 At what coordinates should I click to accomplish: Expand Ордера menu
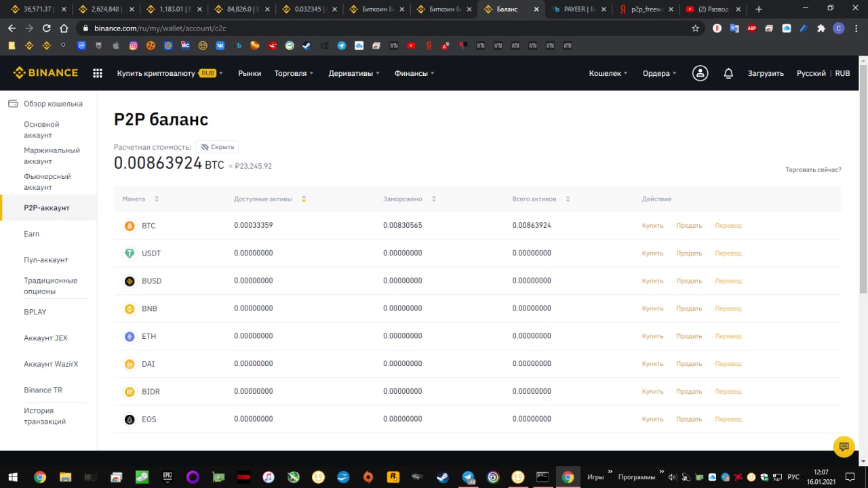659,73
